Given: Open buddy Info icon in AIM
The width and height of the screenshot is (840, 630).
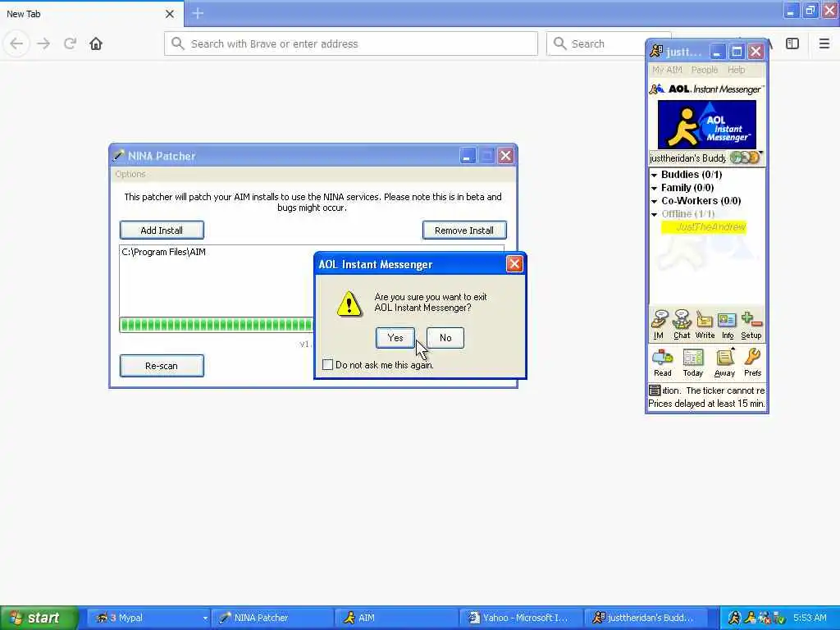Looking at the screenshot, I should pyautogui.click(x=728, y=325).
